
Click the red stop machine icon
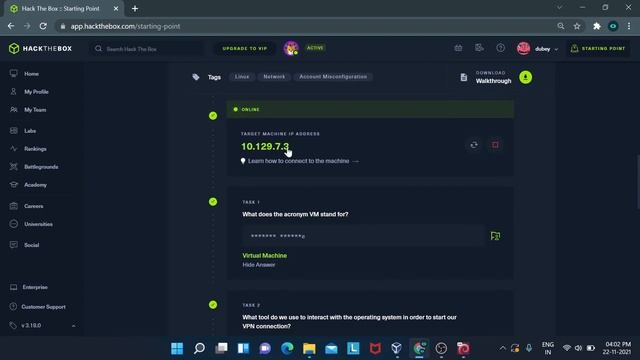point(495,145)
